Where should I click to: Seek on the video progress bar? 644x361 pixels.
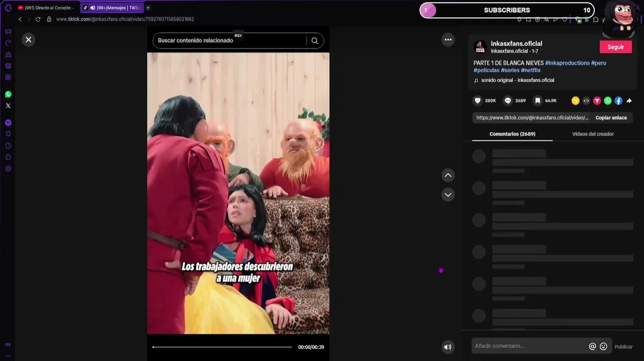tap(222, 347)
